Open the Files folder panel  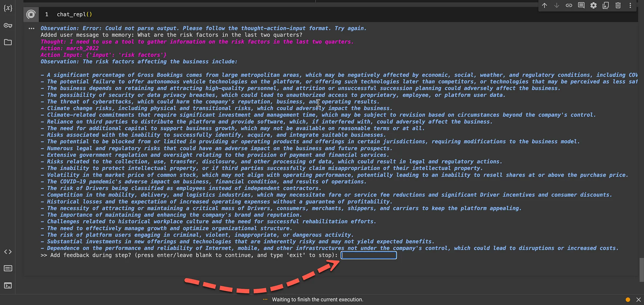[x=8, y=42]
